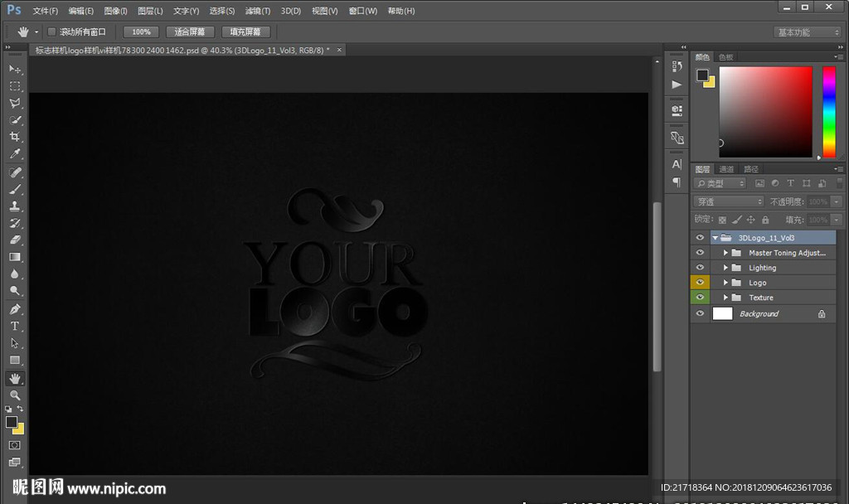Select the Rectangle shape tool

point(15,360)
